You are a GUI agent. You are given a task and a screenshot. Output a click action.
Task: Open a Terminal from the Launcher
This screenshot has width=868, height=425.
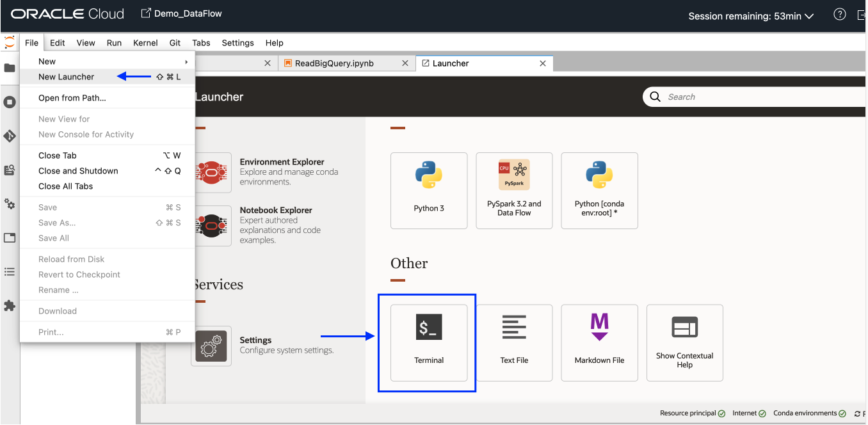pos(428,342)
